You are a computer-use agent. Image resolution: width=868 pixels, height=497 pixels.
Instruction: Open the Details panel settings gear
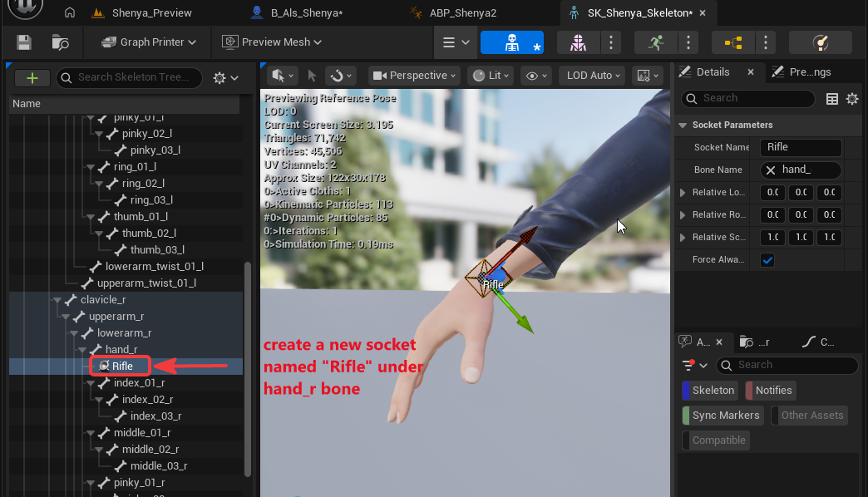[x=852, y=99]
